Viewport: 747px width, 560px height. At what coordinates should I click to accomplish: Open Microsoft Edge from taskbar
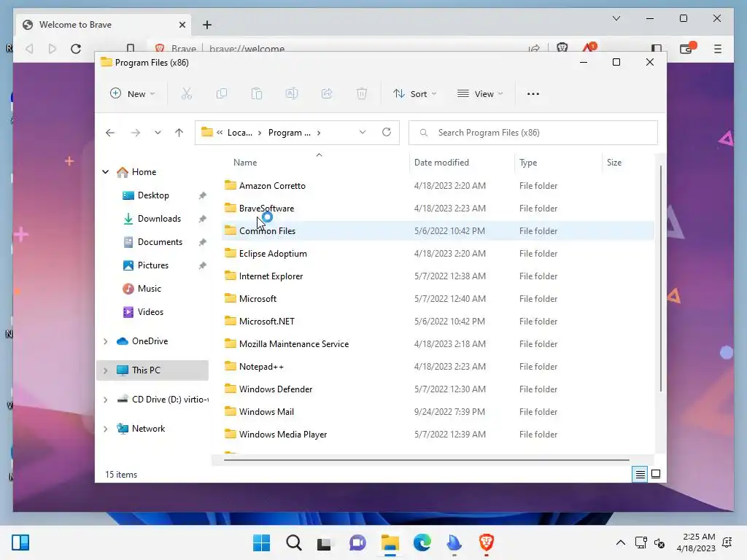(x=422, y=542)
